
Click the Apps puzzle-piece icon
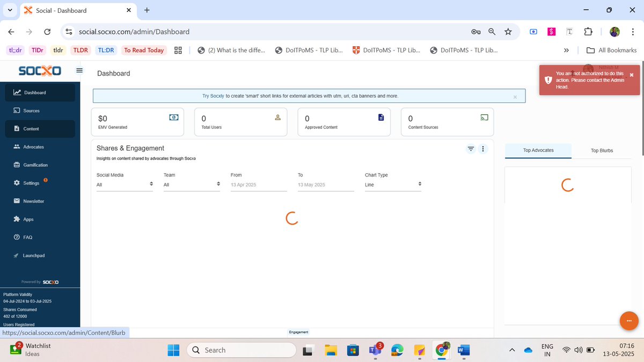tap(17, 219)
